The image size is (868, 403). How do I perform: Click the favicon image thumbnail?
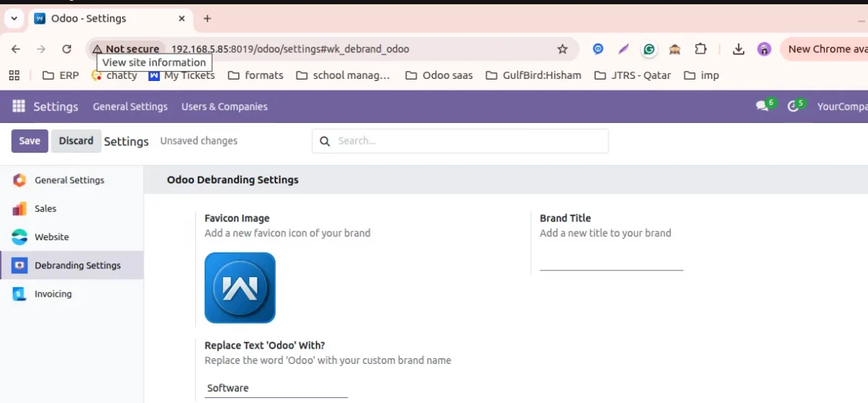click(240, 287)
